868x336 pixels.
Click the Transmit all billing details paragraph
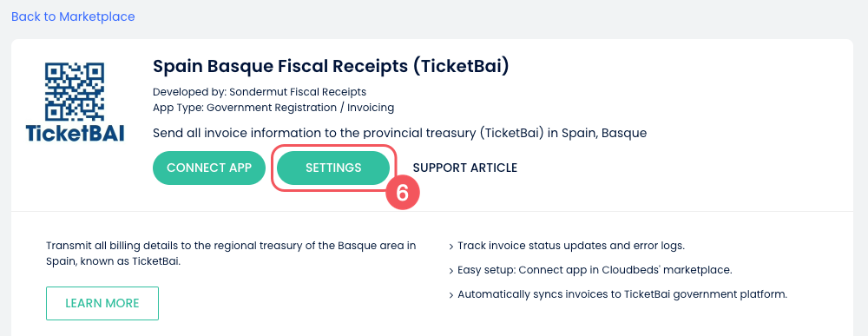[231, 254]
